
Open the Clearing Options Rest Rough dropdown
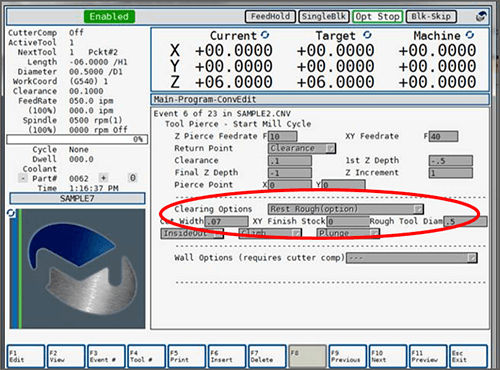click(x=346, y=209)
